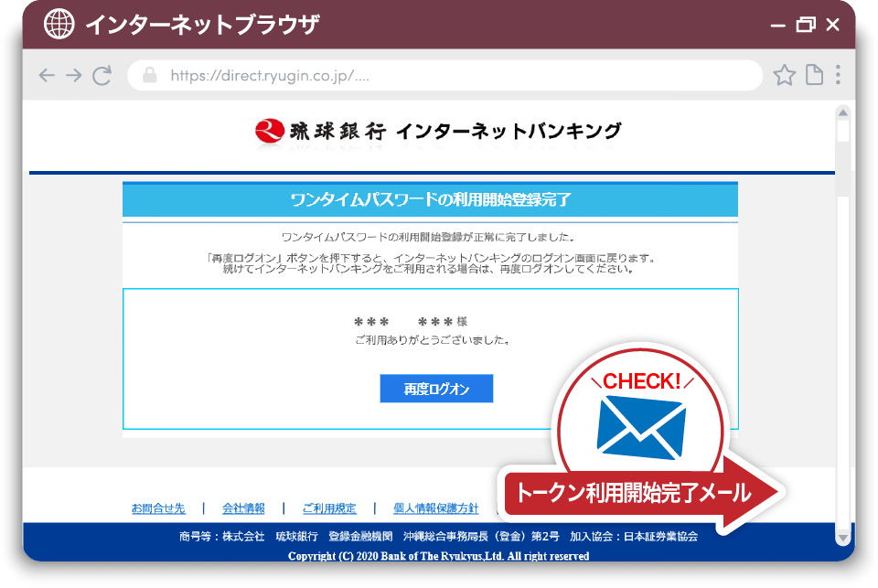Image resolution: width=878 pixels, height=588 pixels.
Task: Click the globe icon in title bar
Action: click(59, 24)
